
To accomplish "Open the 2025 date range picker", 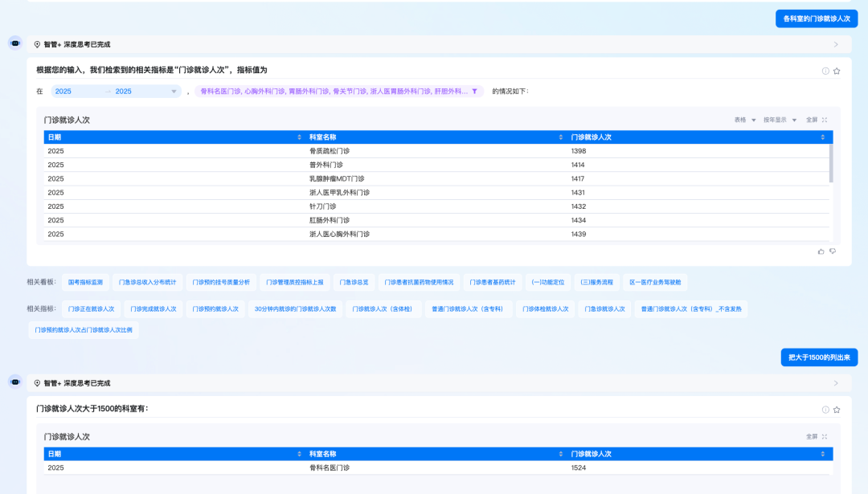I will click(x=116, y=92).
